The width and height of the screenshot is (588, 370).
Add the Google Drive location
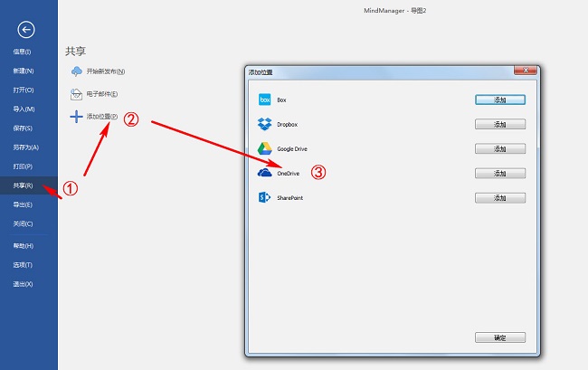click(x=500, y=149)
